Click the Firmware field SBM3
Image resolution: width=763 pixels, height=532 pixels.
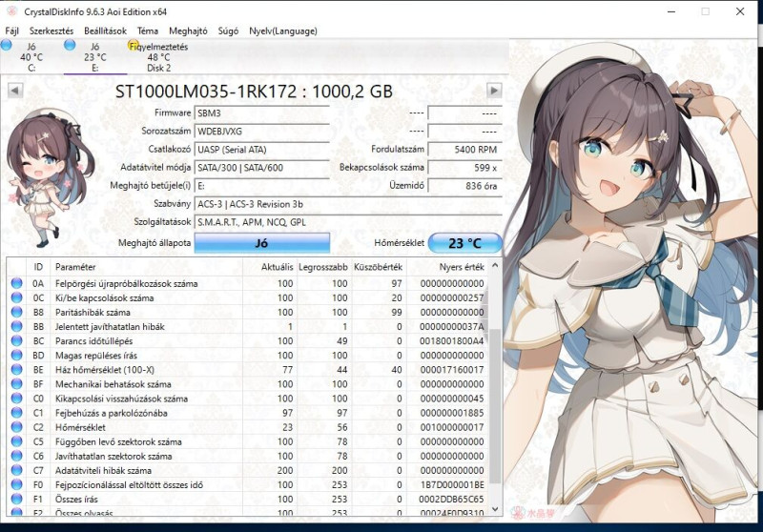click(261, 113)
